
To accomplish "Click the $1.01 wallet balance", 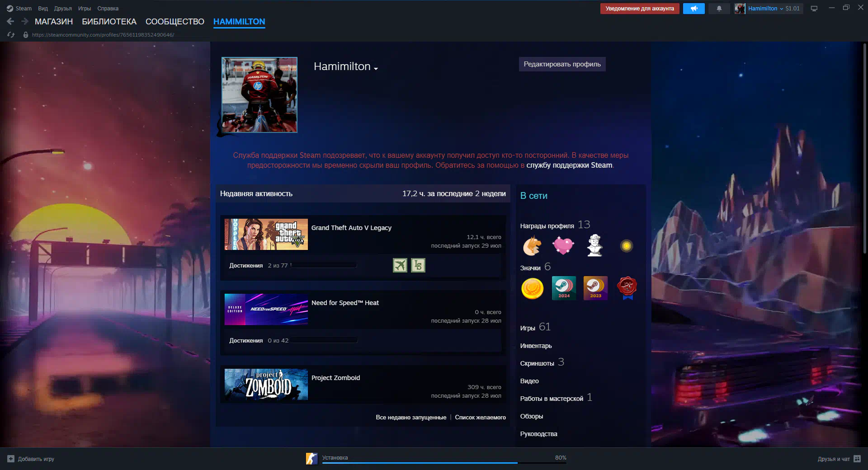I will [x=793, y=8].
